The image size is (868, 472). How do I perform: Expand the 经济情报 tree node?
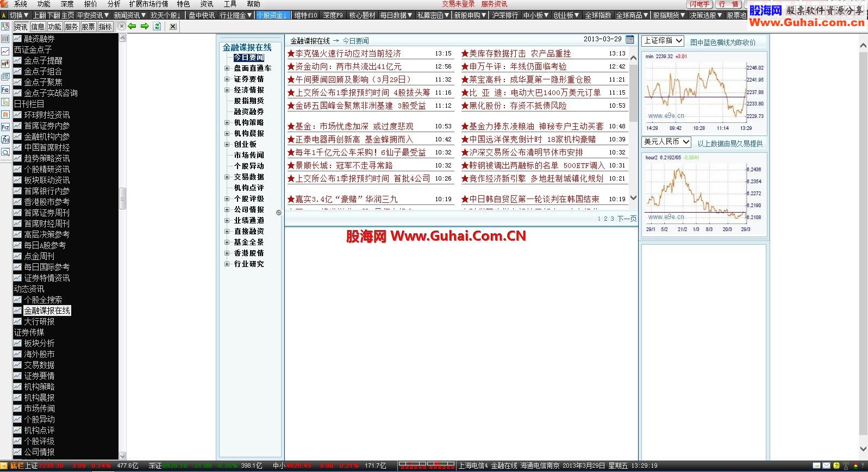pos(227,90)
